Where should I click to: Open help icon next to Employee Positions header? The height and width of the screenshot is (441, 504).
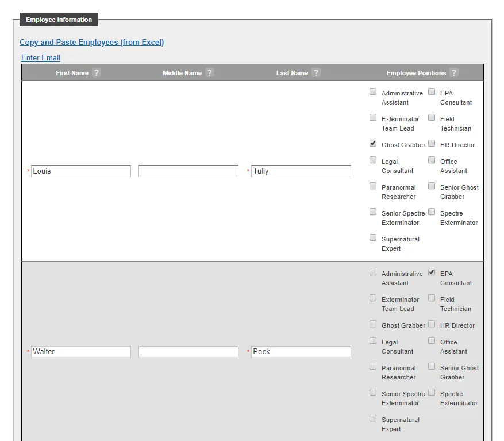pyautogui.click(x=454, y=72)
